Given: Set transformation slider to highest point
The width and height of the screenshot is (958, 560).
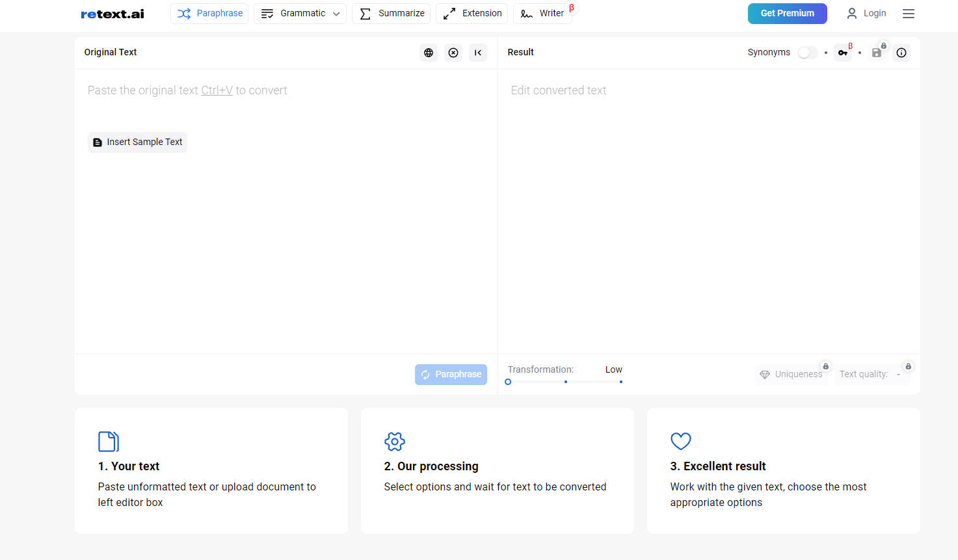Looking at the screenshot, I should (x=621, y=382).
